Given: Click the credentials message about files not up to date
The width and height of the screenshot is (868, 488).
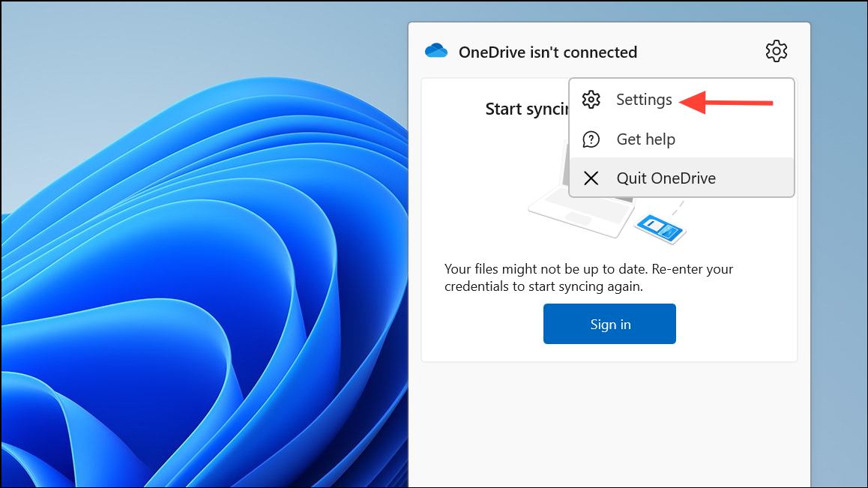Looking at the screenshot, I should (588, 277).
